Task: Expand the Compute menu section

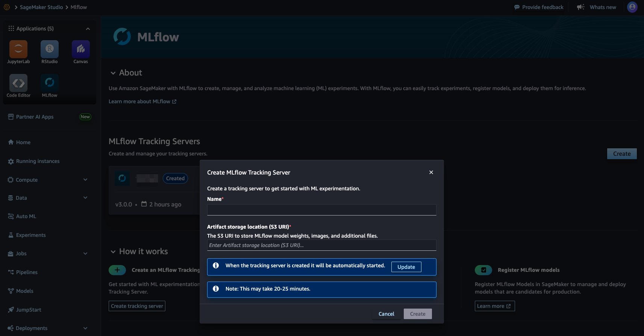Action: (85, 180)
